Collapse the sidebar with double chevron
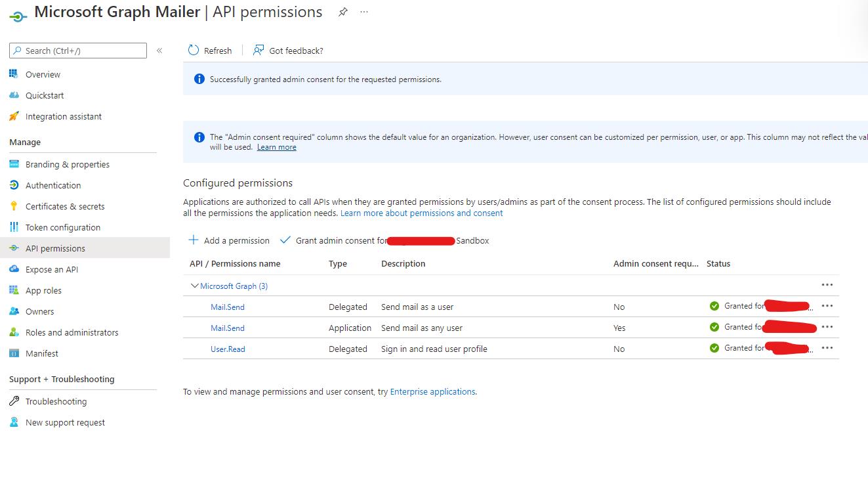 pos(159,51)
